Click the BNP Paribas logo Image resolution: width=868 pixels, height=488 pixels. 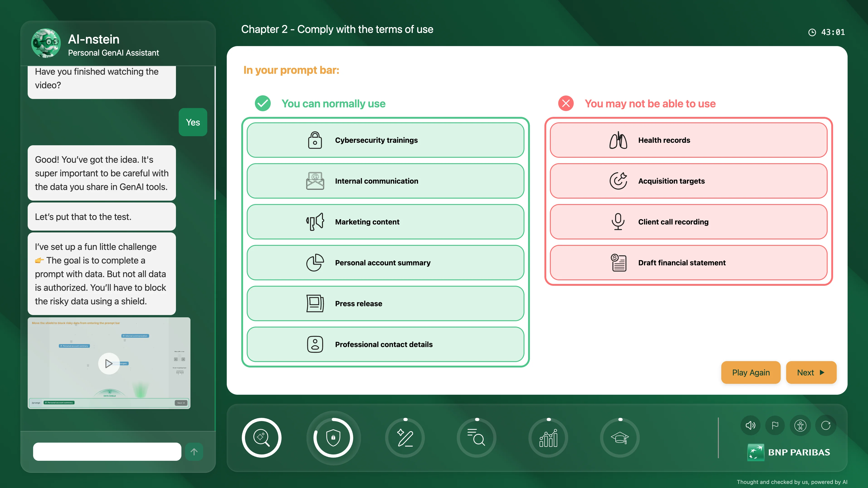click(x=788, y=452)
